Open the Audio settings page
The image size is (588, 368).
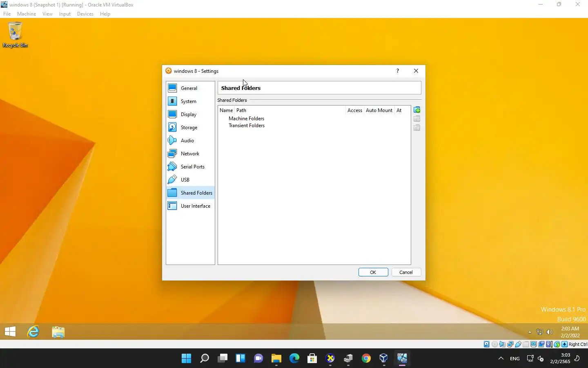(190, 140)
